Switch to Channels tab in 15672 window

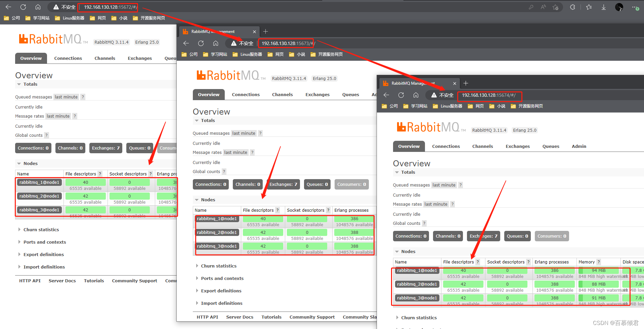tap(105, 58)
